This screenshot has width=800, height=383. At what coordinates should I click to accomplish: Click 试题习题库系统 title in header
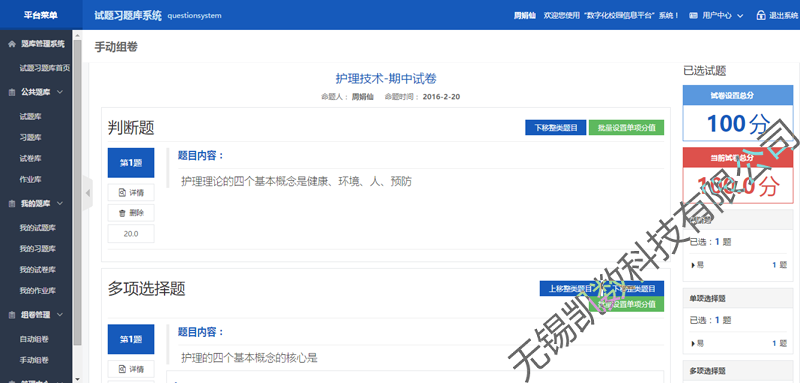pos(128,15)
